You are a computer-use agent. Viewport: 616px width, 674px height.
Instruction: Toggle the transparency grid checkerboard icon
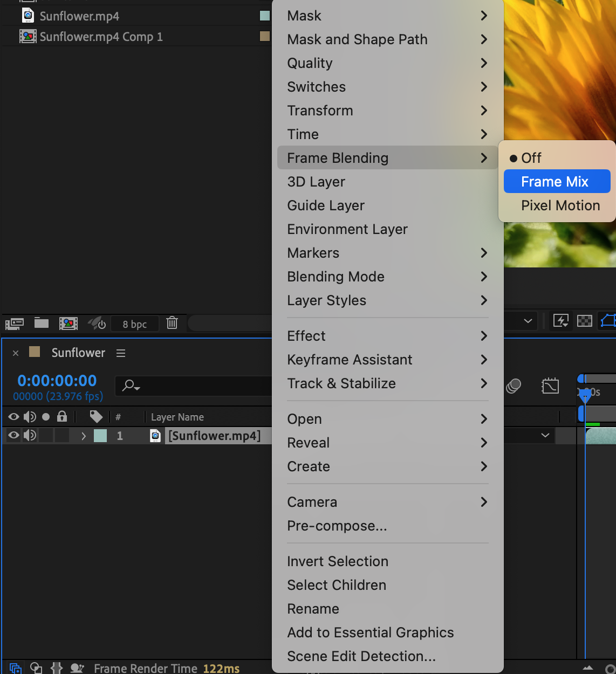(585, 321)
